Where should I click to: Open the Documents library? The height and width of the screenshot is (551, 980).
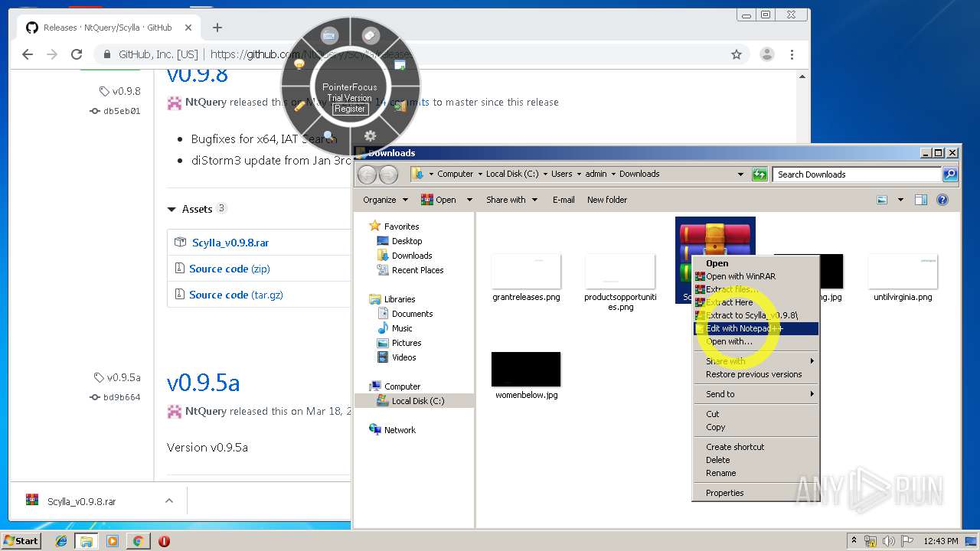tap(405, 314)
